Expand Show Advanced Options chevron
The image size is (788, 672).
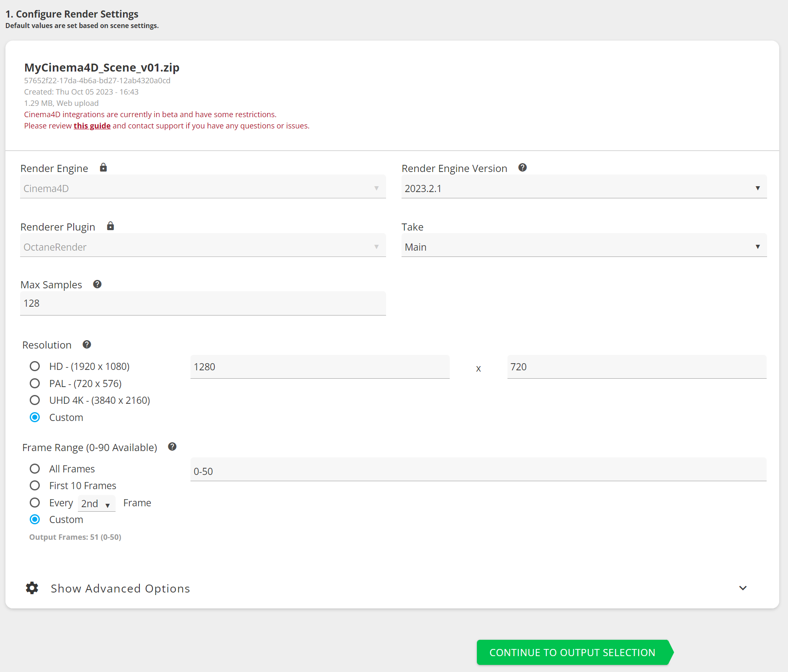[x=743, y=588]
